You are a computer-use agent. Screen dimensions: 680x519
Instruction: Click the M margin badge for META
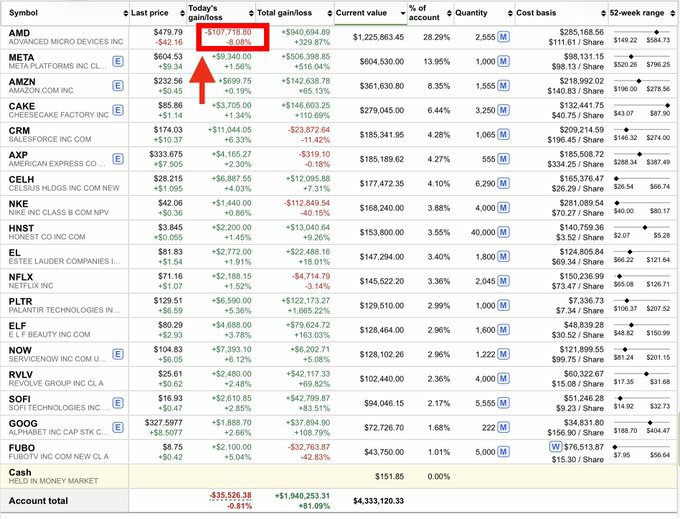pyautogui.click(x=503, y=61)
